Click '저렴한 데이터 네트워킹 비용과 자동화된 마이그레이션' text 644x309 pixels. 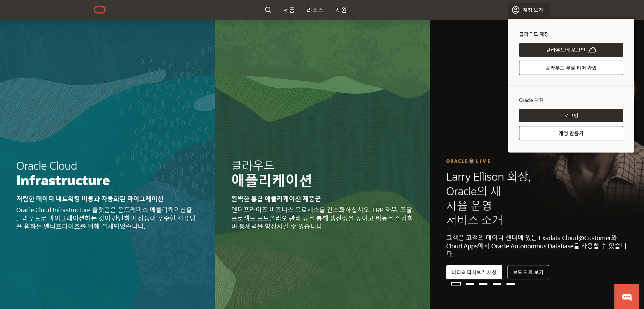[90, 199]
